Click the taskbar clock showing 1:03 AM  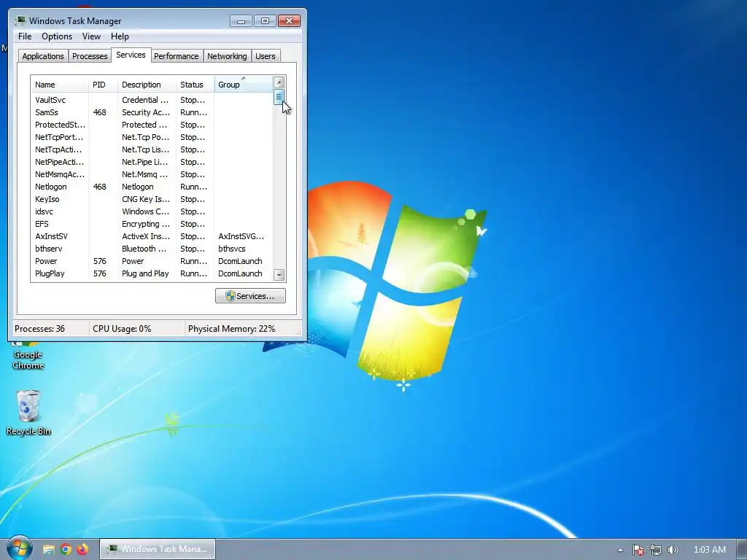[709, 550]
